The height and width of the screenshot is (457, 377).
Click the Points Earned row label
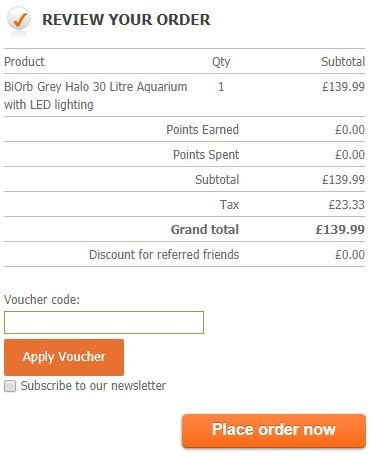tap(203, 129)
